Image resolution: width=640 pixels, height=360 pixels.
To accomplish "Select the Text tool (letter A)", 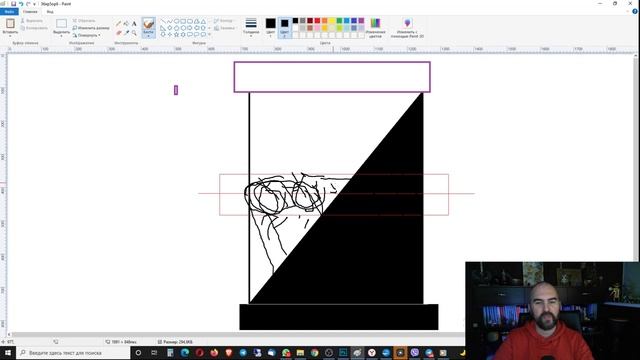I will (x=134, y=24).
